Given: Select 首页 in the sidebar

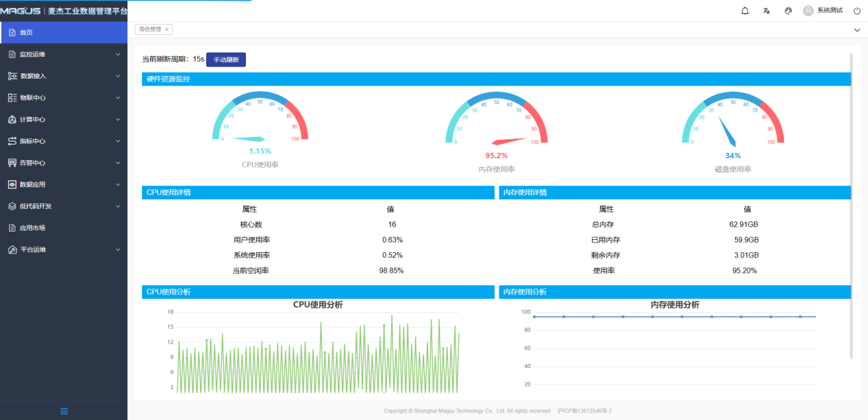Looking at the screenshot, I should [26, 32].
